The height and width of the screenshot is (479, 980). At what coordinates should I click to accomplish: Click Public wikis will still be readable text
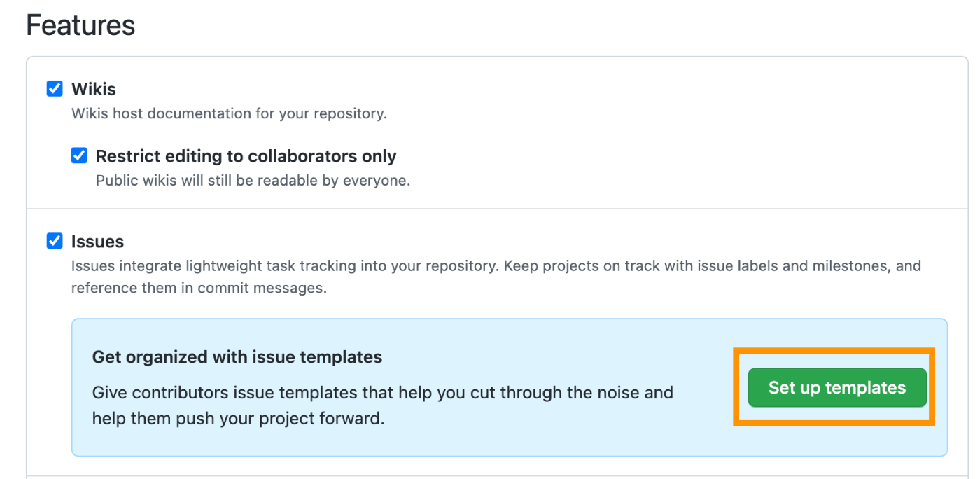(253, 180)
